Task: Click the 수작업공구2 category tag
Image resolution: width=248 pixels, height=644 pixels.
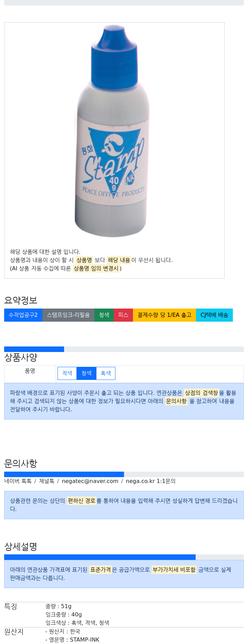Action: click(23, 315)
